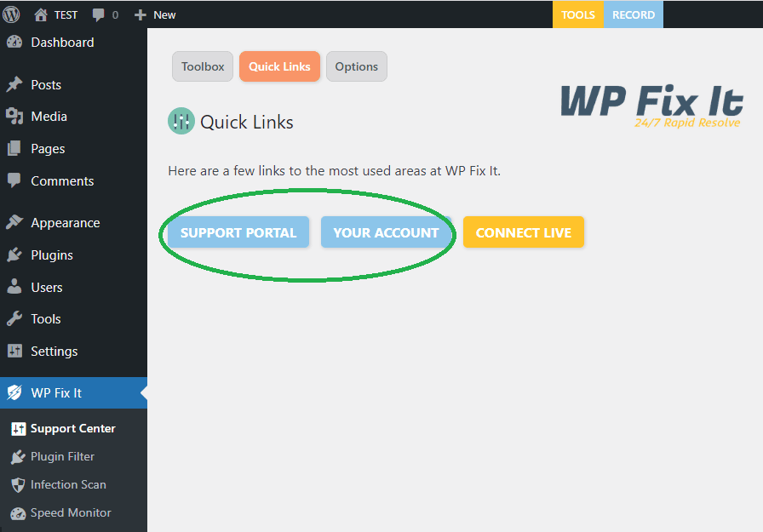Switch to the Toolbox tab

tap(203, 66)
